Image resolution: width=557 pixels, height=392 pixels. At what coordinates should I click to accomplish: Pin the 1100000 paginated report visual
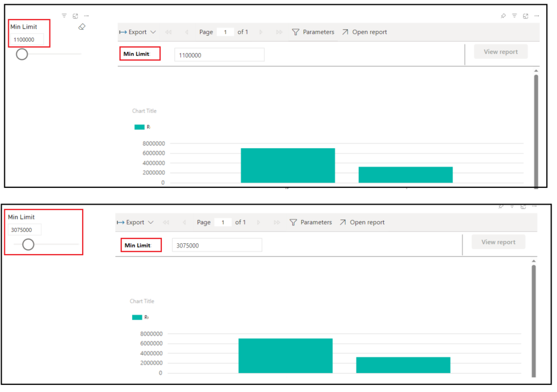(503, 16)
